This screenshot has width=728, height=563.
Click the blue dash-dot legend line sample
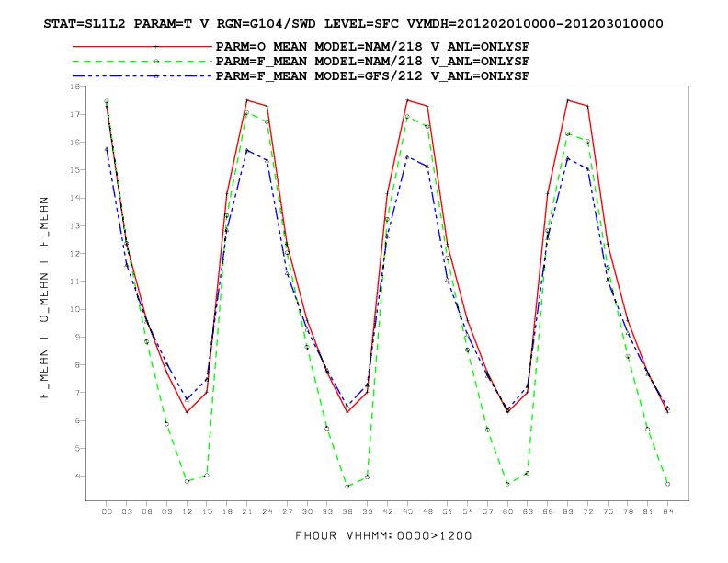click(142, 76)
